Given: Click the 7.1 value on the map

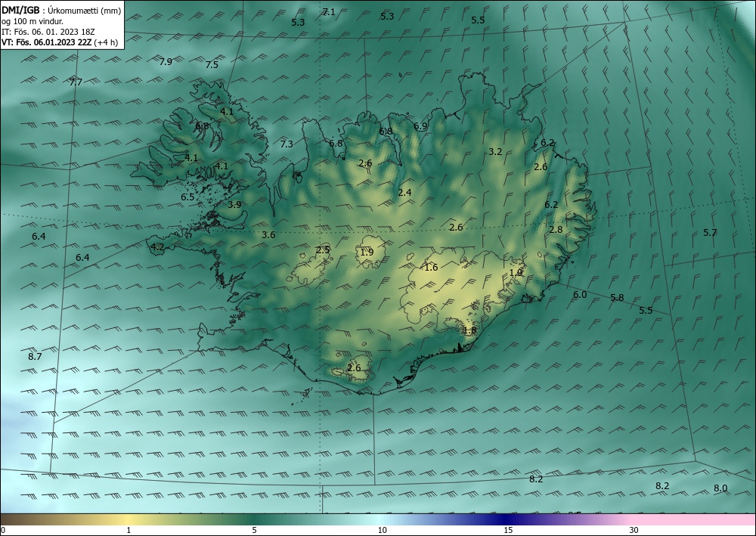Looking at the screenshot, I should [329, 12].
